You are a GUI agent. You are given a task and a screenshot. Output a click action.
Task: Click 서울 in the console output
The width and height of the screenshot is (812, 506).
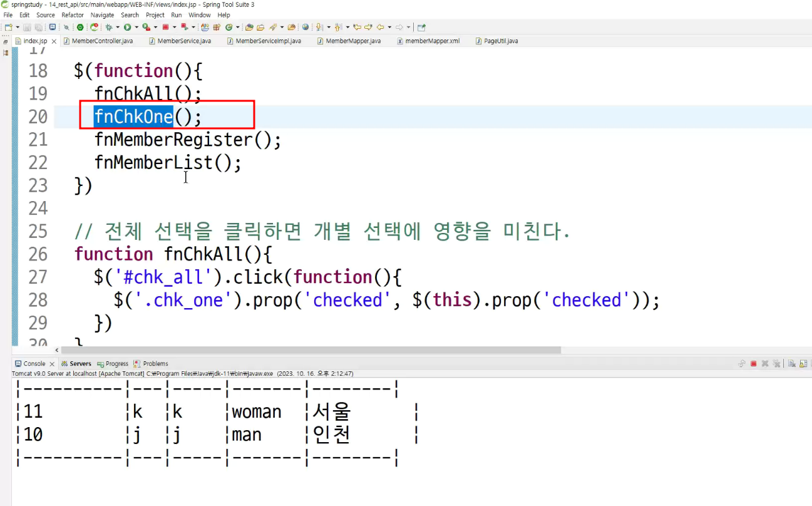(x=332, y=412)
